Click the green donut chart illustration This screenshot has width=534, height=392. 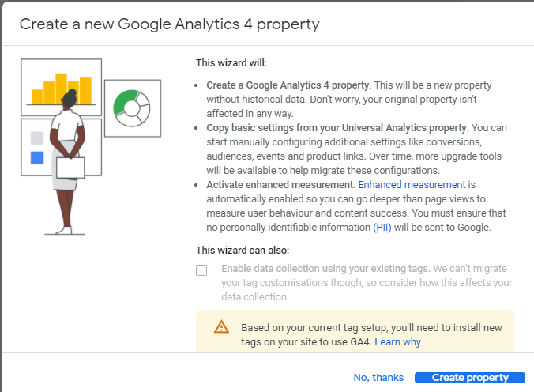(132, 108)
